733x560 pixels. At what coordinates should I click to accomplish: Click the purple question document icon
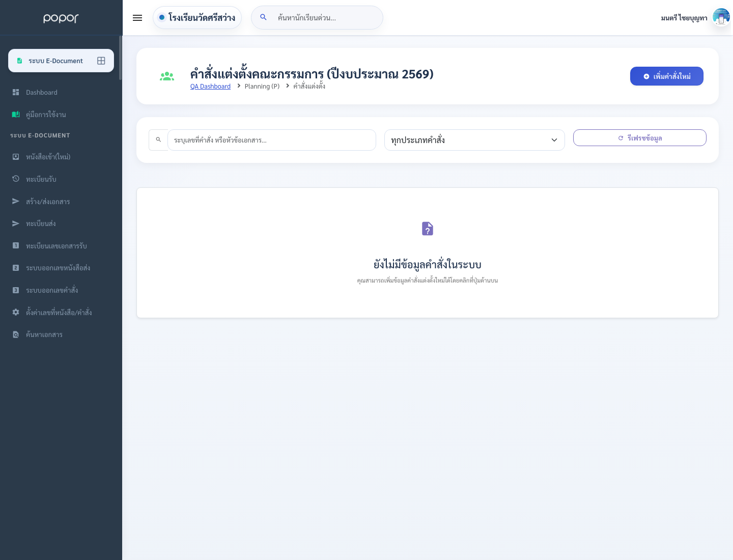[428, 229]
